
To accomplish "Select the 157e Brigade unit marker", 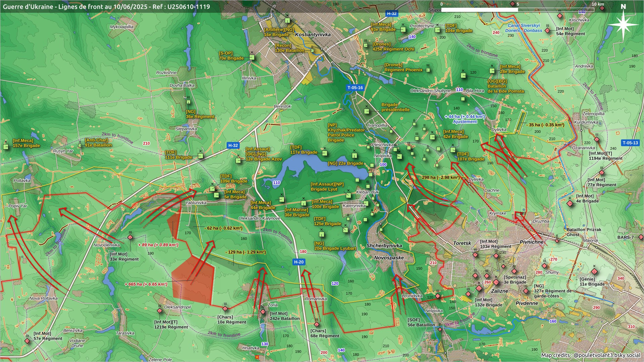I will click(6, 146).
